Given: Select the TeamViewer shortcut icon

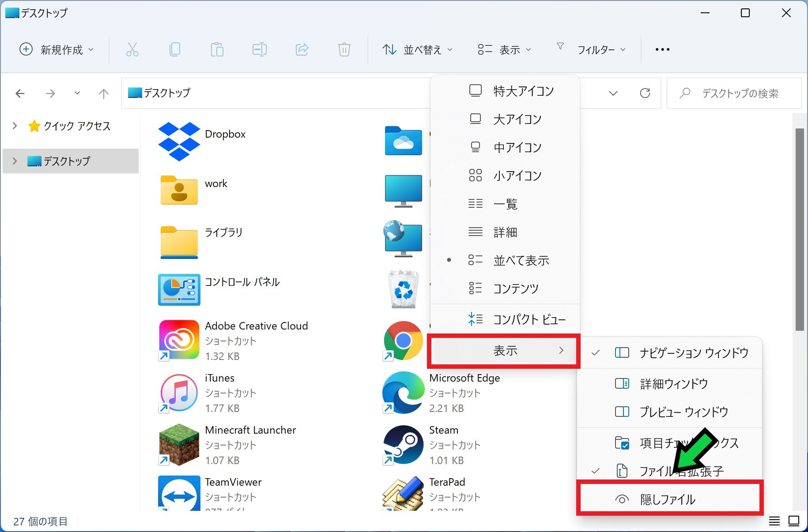Looking at the screenshot, I should (179, 494).
